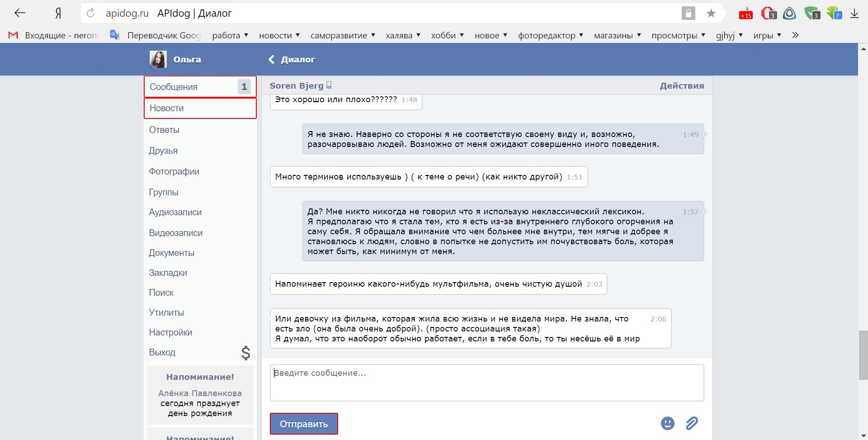This screenshot has width=868, height=440.
Task: Show more bookmarks with the overflow chevron
Action: 795,35
